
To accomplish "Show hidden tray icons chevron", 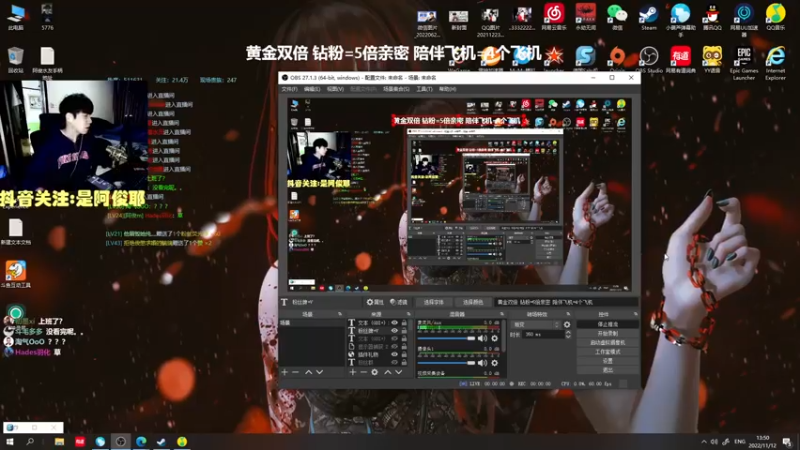I will 704,442.
